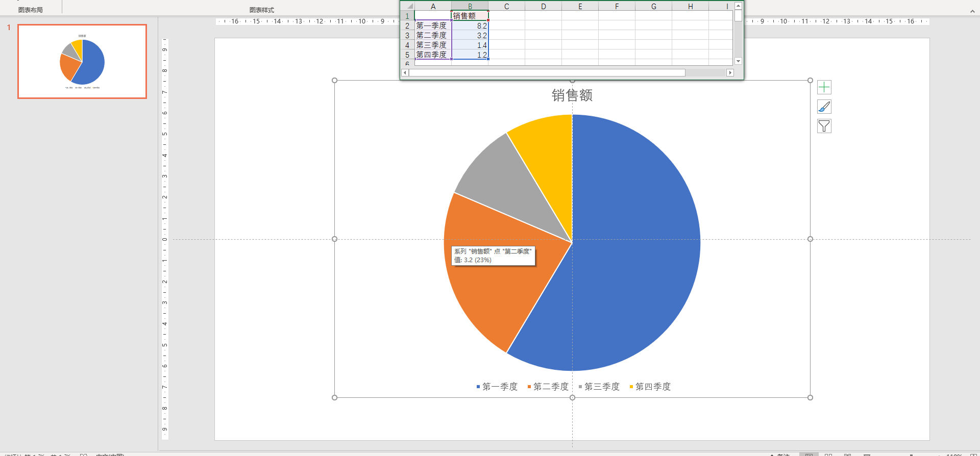980x456 pixels.
Task: Select column H header in data sheet
Action: pyautogui.click(x=690, y=6)
